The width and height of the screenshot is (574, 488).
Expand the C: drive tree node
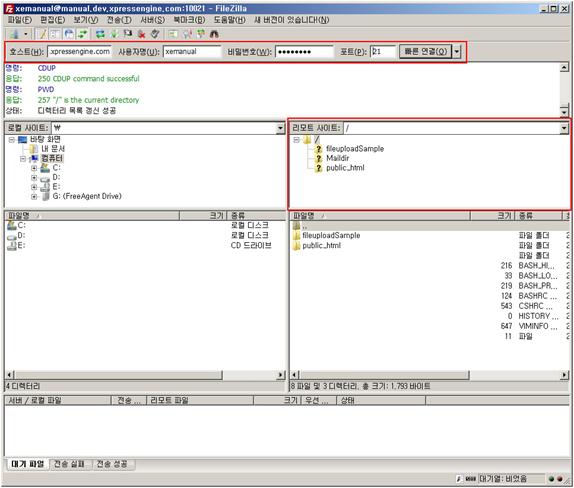[x=34, y=168]
